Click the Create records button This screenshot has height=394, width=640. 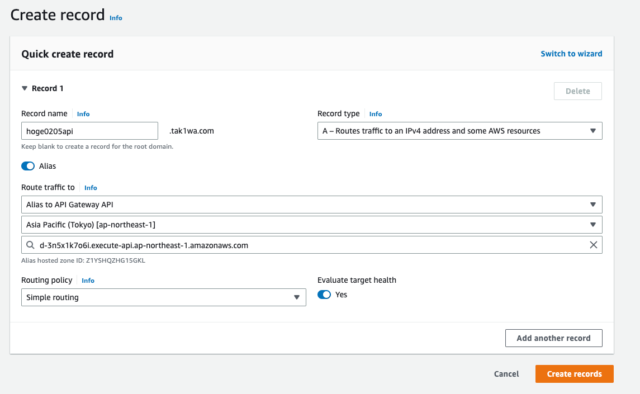tap(574, 374)
